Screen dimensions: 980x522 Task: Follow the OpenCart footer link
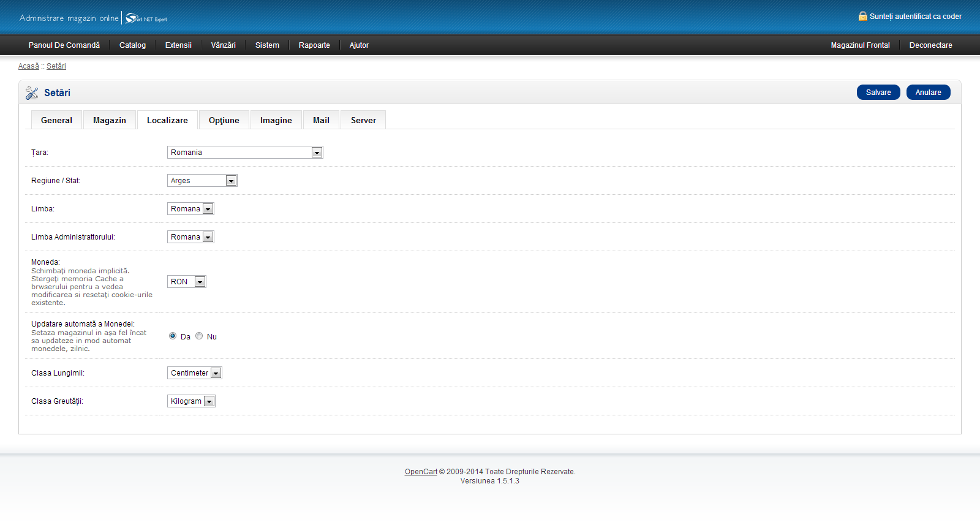(x=421, y=472)
